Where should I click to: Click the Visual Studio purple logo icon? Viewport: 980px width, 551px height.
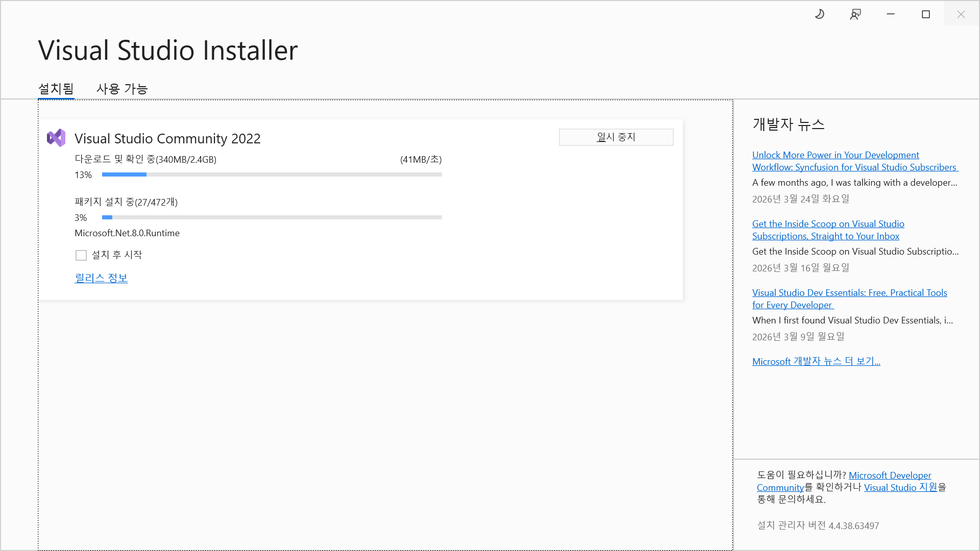(56, 138)
